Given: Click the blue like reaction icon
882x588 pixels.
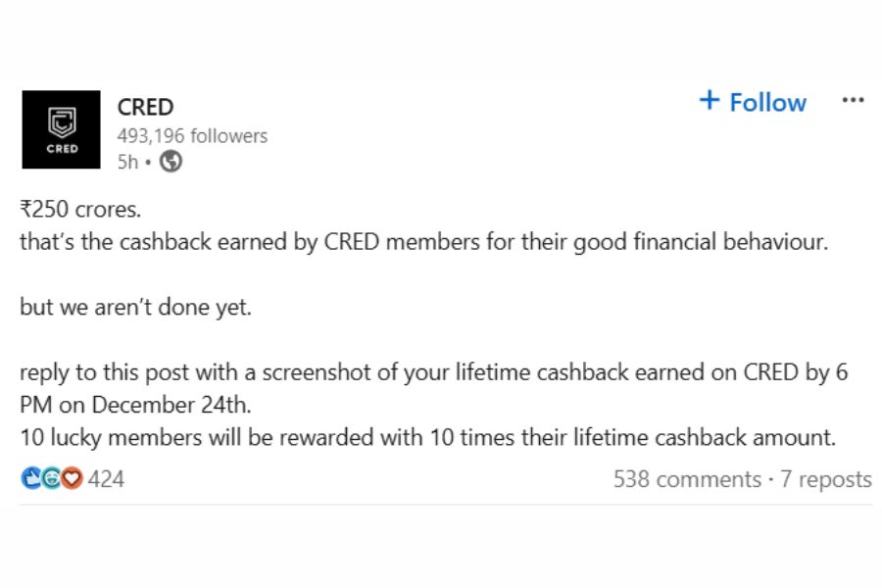Looking at the screenshot, I should [x=30, y=479].
